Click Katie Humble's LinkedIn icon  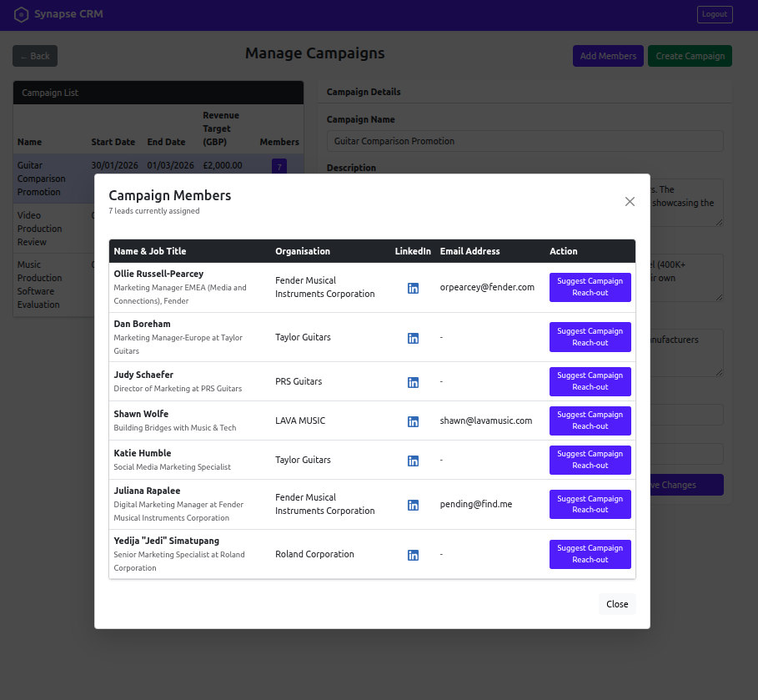pyautogui.click(x=413, y=461)
